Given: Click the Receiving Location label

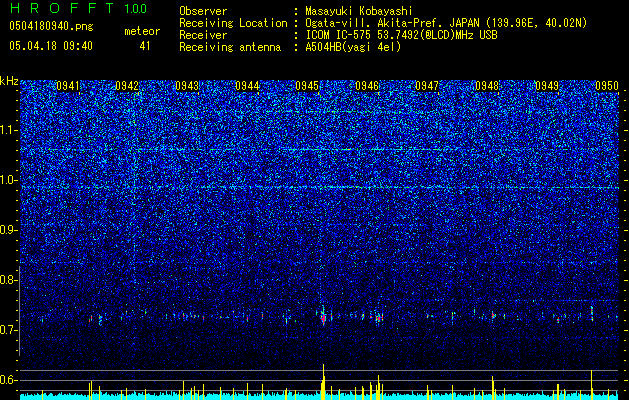Looking at the screenshot, I should click(x=233, y=23).
